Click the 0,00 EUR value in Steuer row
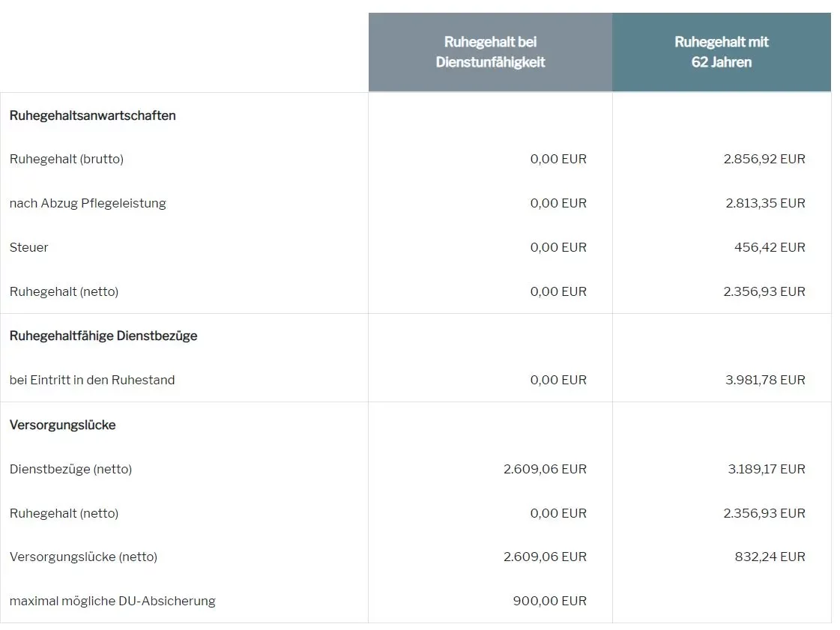This screenshot has height=630, width=840. coord(558,247)
